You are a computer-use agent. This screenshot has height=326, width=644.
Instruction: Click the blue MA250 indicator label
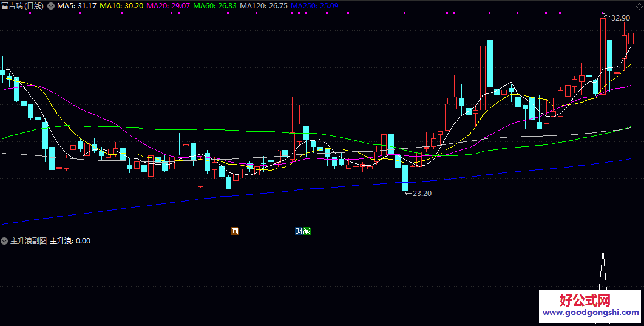[x=314, y=5]
